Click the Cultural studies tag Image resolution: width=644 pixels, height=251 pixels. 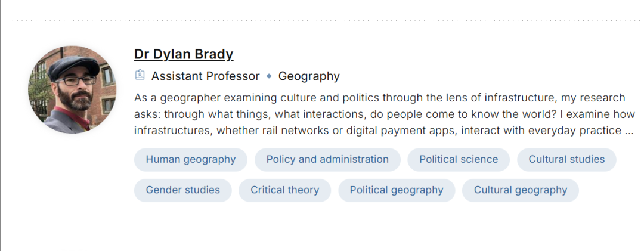point(566,159)
